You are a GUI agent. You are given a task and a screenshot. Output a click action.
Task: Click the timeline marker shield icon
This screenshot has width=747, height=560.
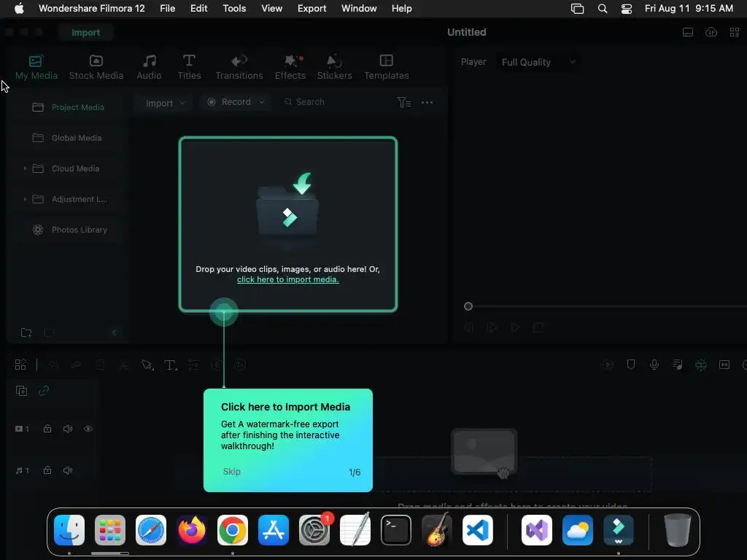(x=631, y=365)
